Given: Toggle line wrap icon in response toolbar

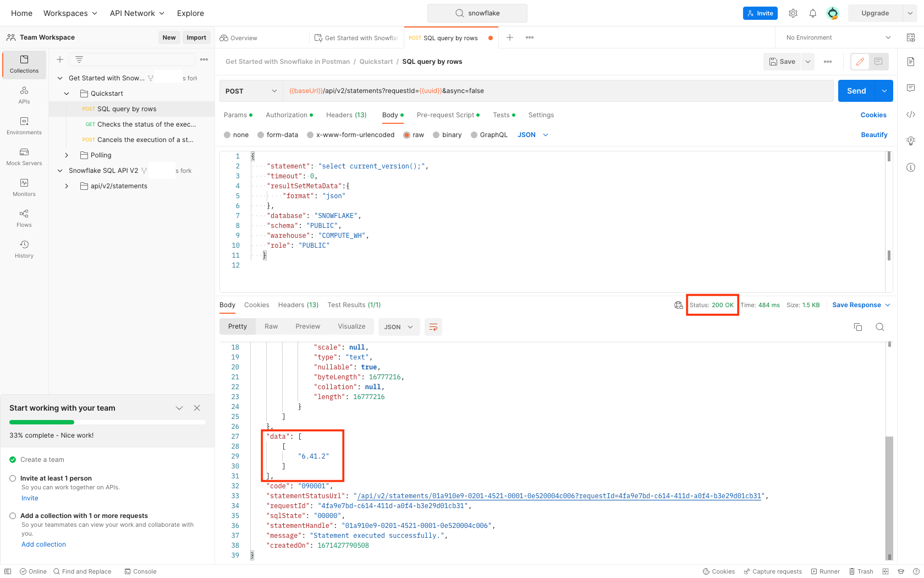Looking at the screenshot, I should (x=433, y=327).
